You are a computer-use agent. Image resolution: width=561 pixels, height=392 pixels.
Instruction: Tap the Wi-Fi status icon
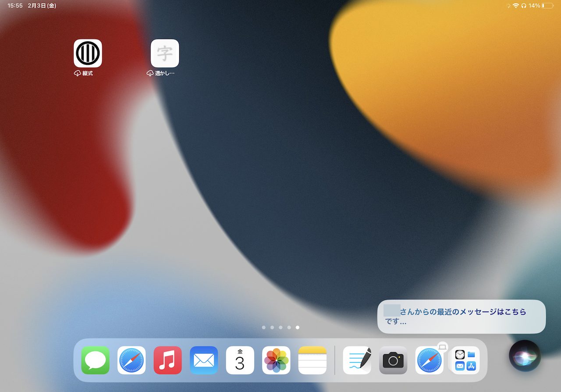tap(516, 6)
